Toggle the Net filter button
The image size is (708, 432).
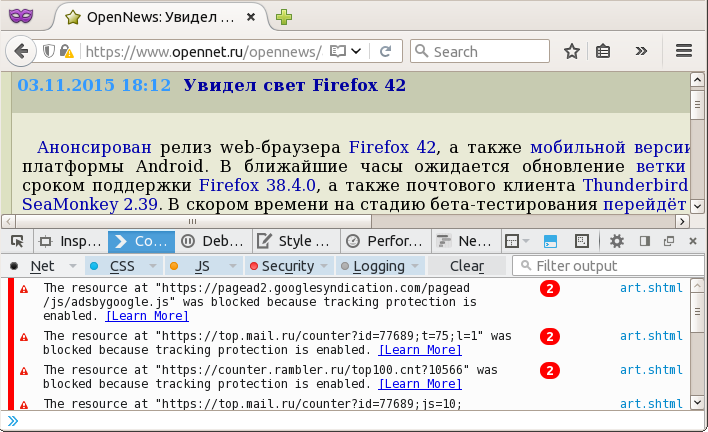click(34, 266)
